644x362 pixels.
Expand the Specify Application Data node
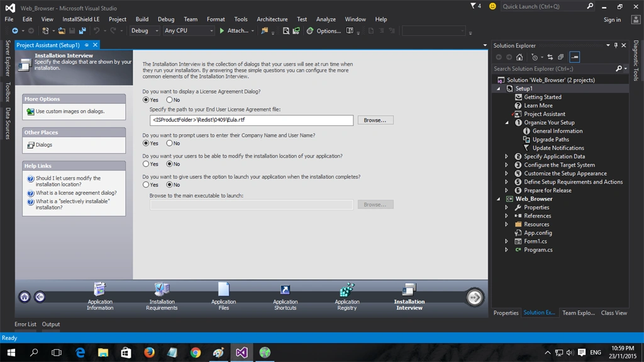506,156
